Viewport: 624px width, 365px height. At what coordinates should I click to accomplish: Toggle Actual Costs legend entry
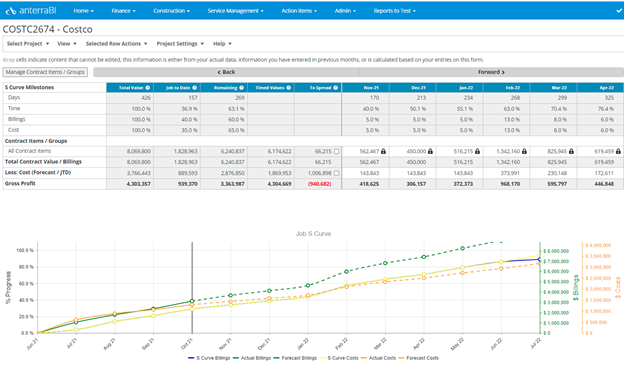point(378,358)
